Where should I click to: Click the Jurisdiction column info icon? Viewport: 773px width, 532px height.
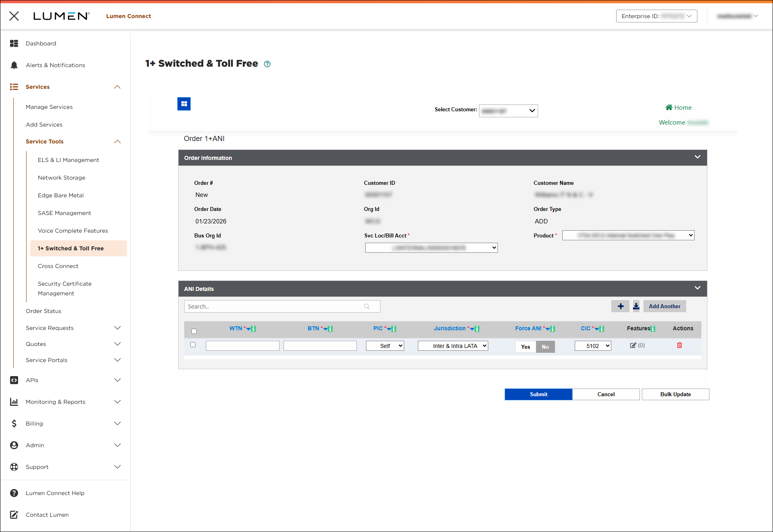coord(477,329)
